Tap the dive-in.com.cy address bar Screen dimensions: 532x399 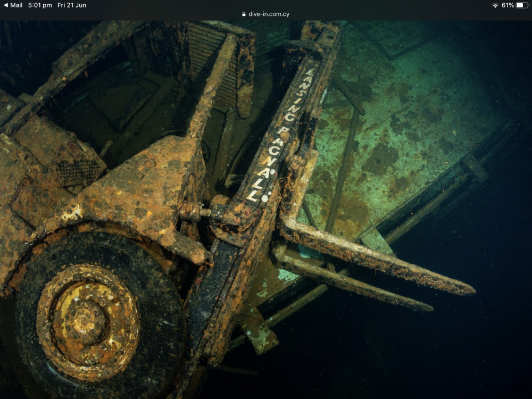pos(265,14)
